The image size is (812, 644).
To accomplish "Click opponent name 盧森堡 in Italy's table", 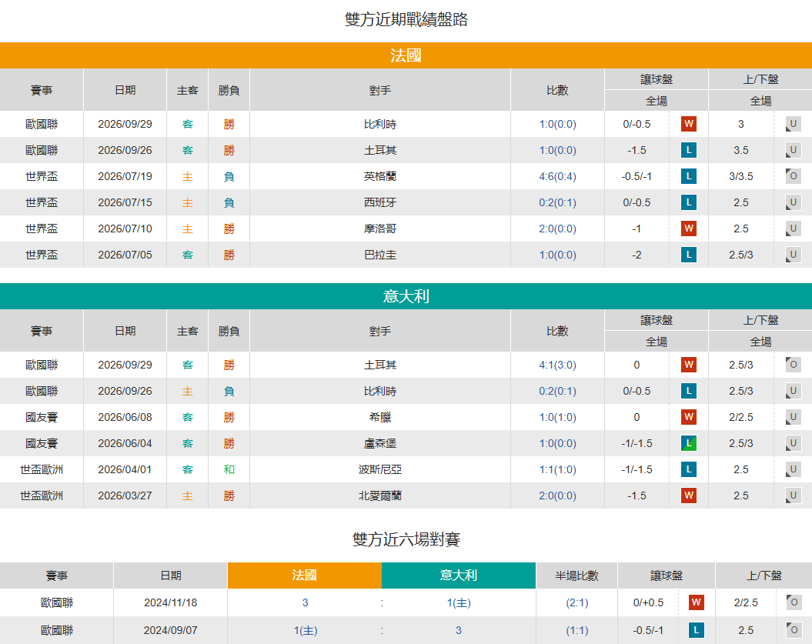I will (x=380, y=443).
